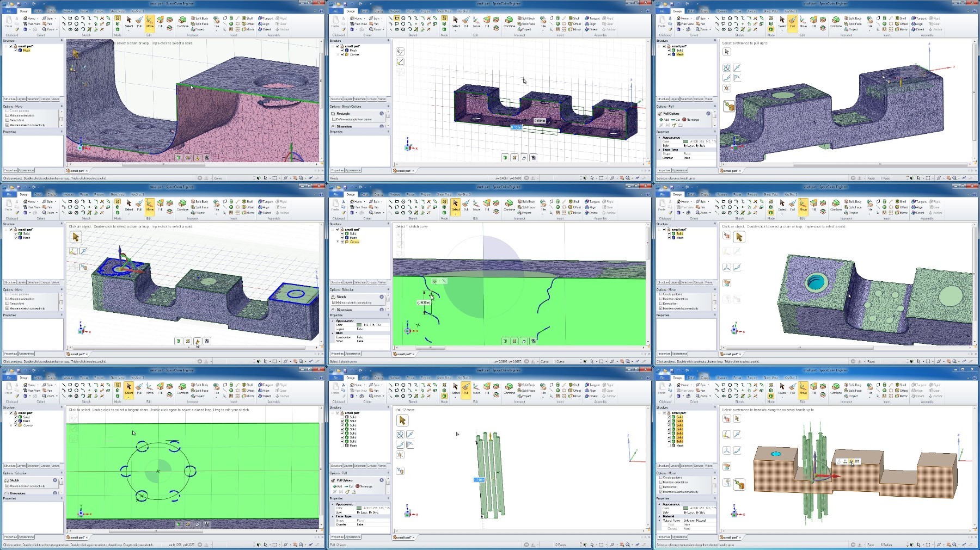The height and width of the screenshot is (550, 980).
Task: Select the 'No merge' option in the Pull 12 faces window
Action: [x=364, y=486]
